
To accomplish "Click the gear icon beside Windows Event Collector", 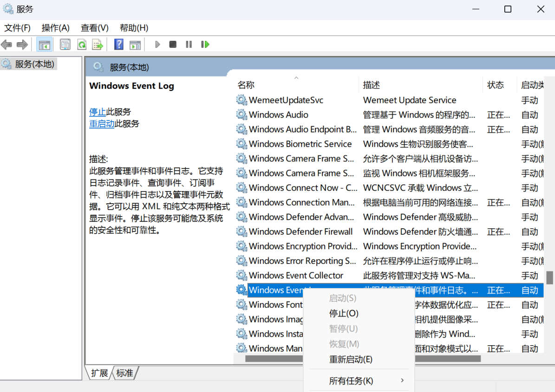I will click(242, 276).
